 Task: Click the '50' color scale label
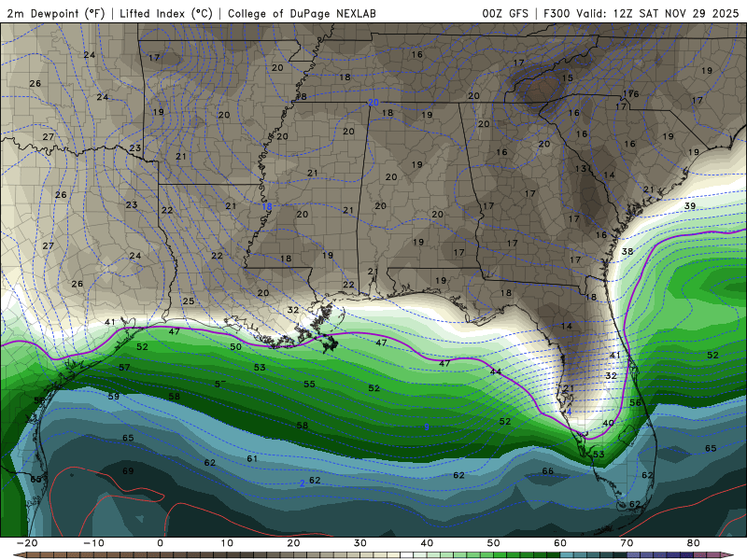click(494, 543)
